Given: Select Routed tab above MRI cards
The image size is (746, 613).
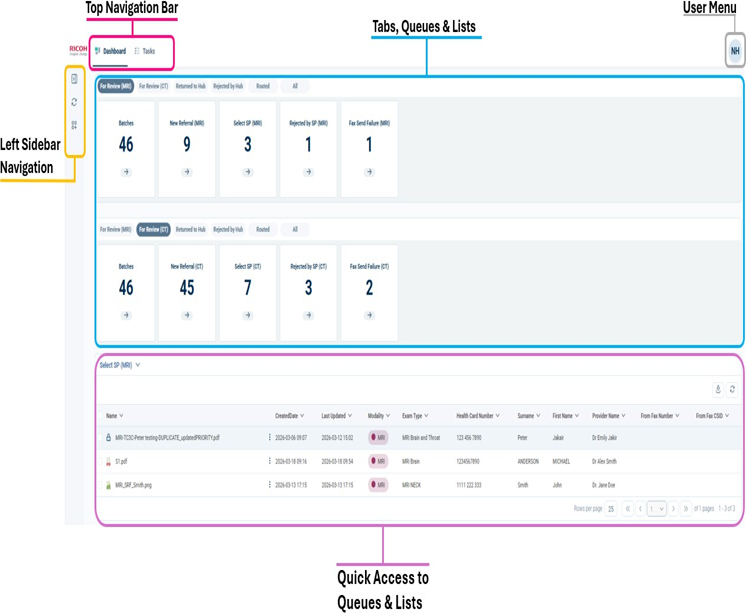Looking at the screenshot, I should 263,86.
